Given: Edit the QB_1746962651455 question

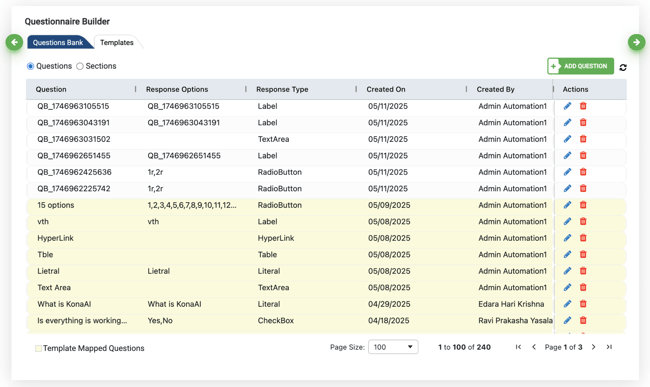Looking at the screenshot, I should click(x=568, y=155).
